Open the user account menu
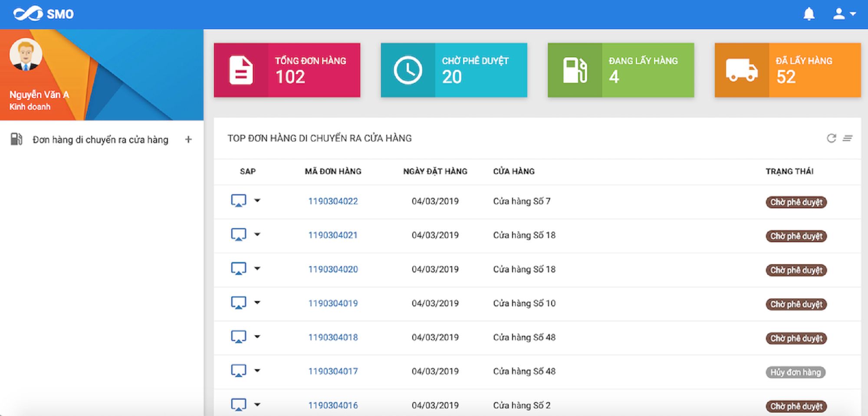The image size is (868, 416). [844, 14]
